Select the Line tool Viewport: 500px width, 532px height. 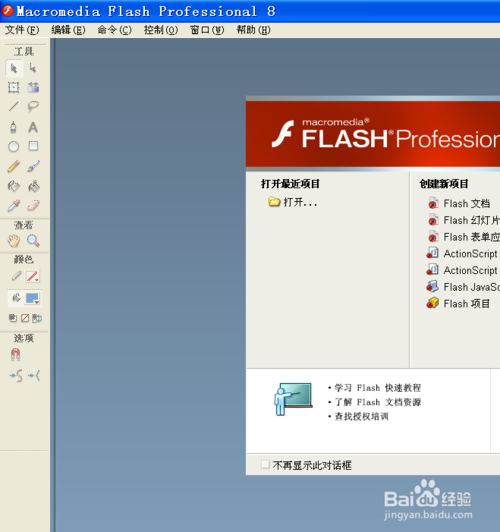tap(14, 107)
